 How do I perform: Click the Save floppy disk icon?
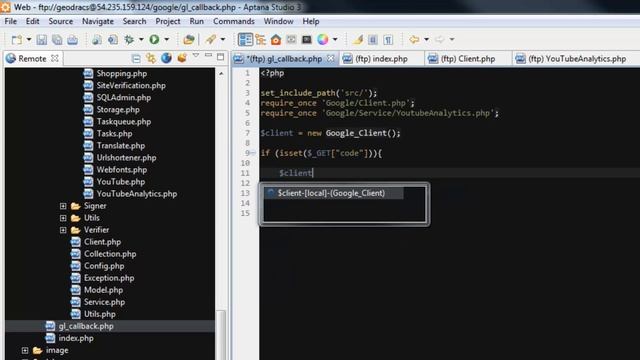(x=41, y=40)
